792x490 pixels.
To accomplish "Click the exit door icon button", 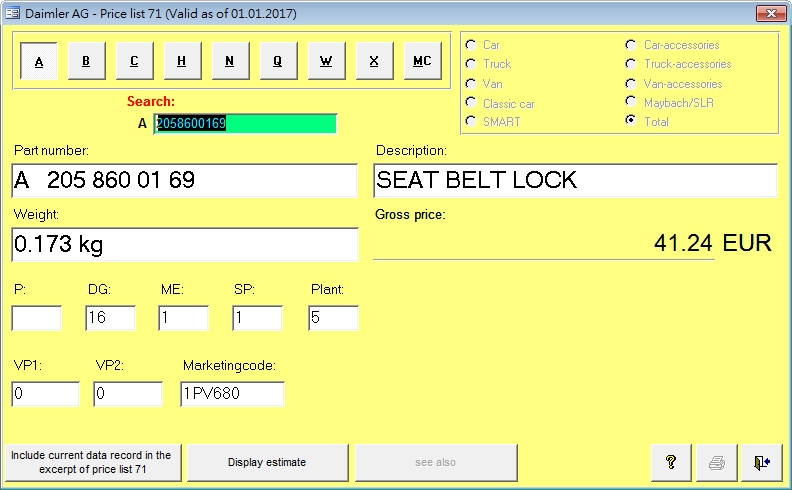I will [761, 462].
